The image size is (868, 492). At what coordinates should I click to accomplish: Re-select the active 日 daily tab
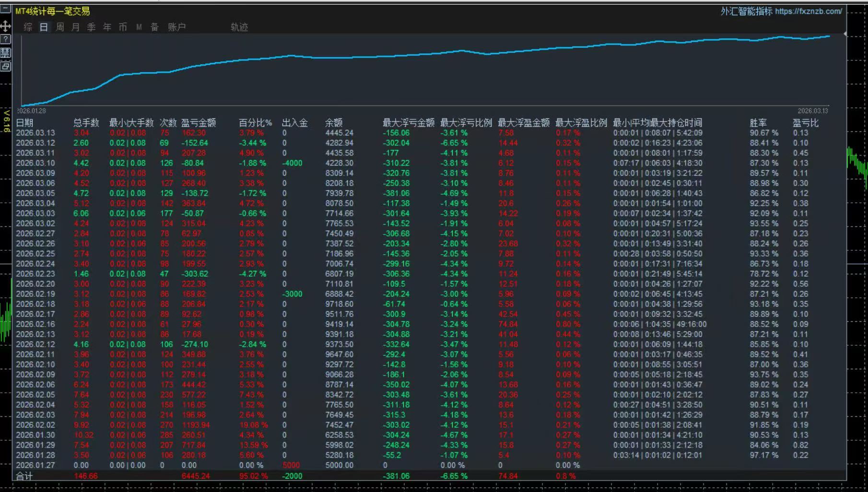tap(43, 27)
